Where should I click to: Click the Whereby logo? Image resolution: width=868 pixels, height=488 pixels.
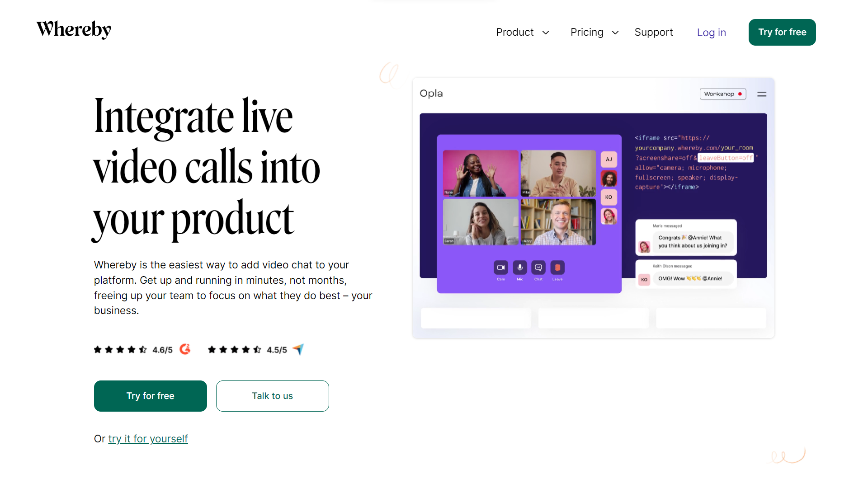point(74,29)
